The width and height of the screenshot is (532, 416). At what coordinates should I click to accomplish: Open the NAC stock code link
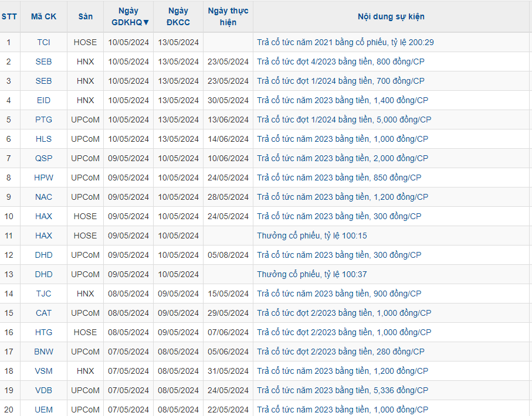point(43,197)
